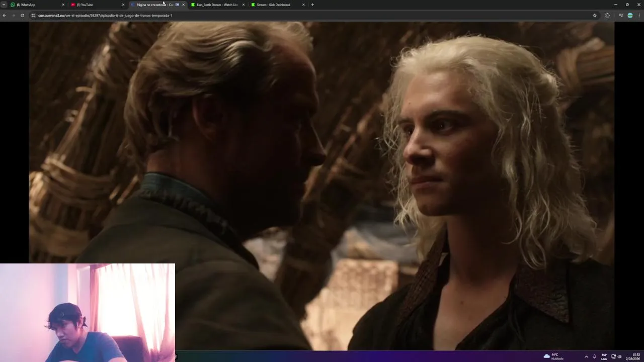Close the Lian_Sorth Stream tab
Viewport: 644px width, 362px height.
point(244,5)
